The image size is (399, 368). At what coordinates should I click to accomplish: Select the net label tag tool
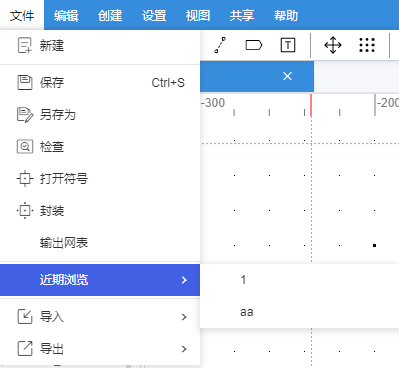(254, 45)
